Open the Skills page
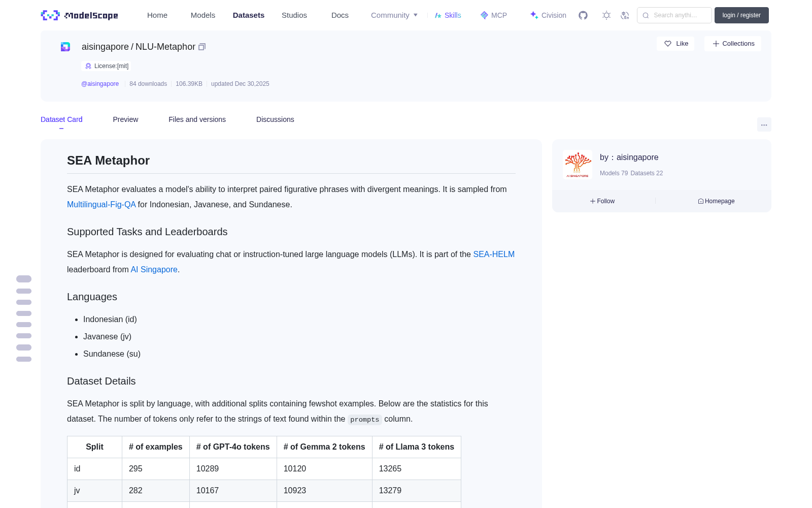The width and height of the screenshot is (812, 508). coord(448,15)
